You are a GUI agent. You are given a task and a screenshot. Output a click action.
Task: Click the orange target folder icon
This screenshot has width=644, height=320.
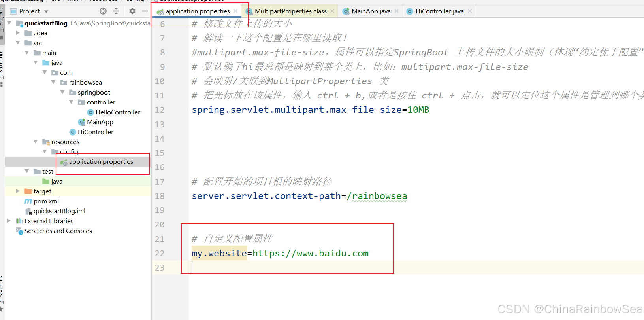(x=28, y=191)
